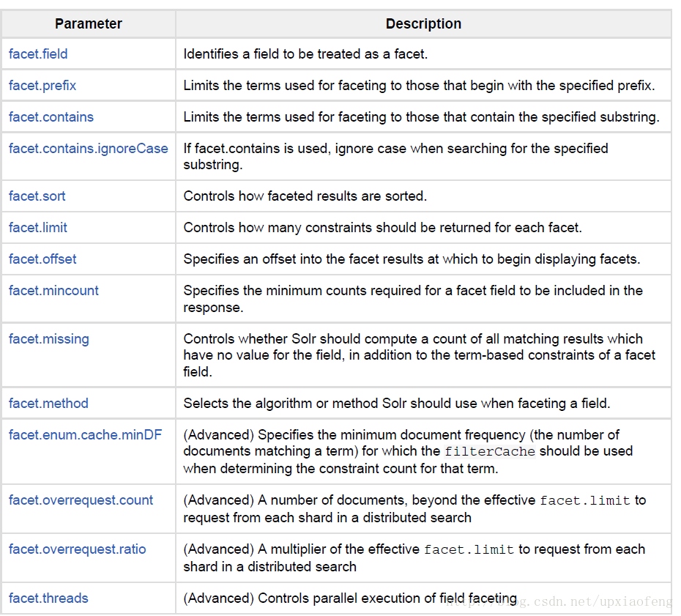Click the facet.limit parameter link
Screen dimensions: 681x616
tap(38, 228)
